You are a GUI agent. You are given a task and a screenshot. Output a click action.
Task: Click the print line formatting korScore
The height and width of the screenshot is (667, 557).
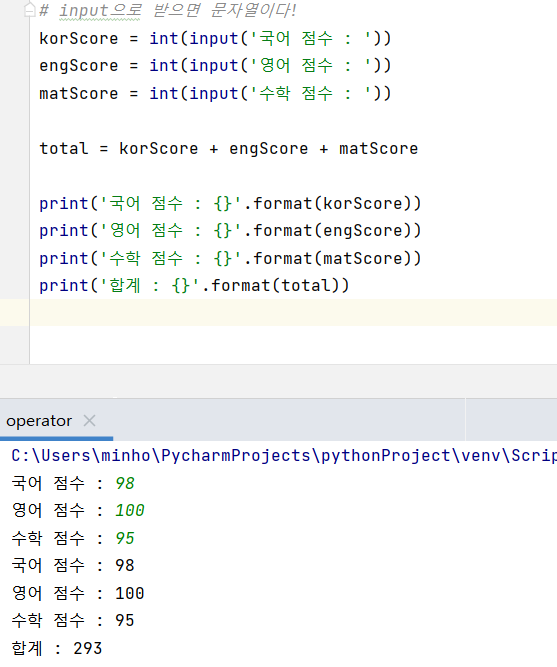(x=230, y=203)
